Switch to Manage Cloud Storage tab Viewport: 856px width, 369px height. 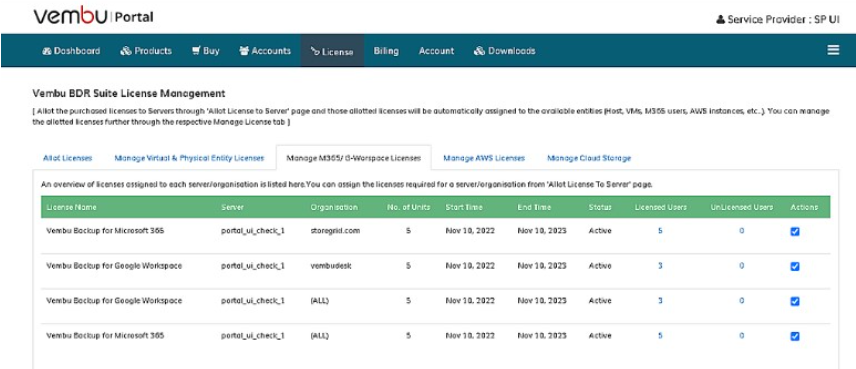pos(589,158)
